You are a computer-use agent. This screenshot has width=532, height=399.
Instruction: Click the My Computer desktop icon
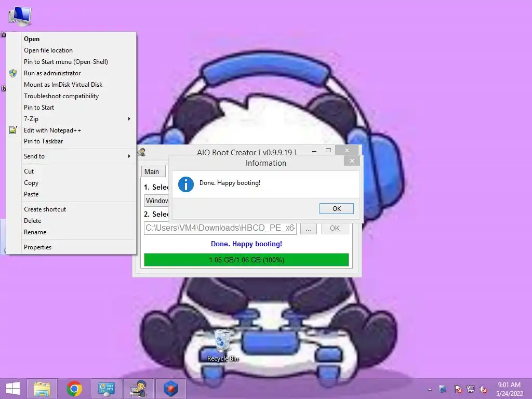20,16
